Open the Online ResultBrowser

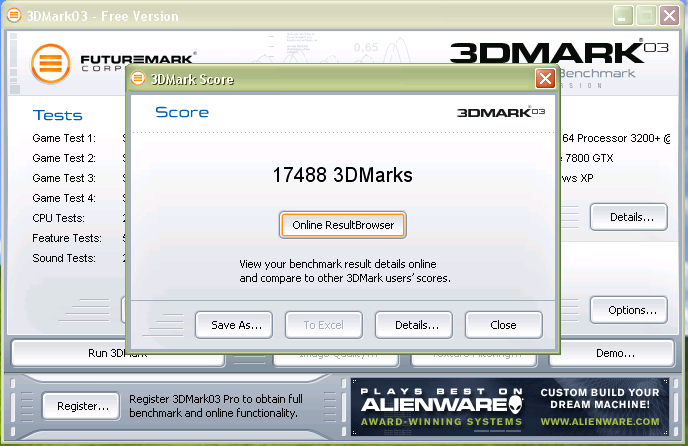[x=343, y=225]
